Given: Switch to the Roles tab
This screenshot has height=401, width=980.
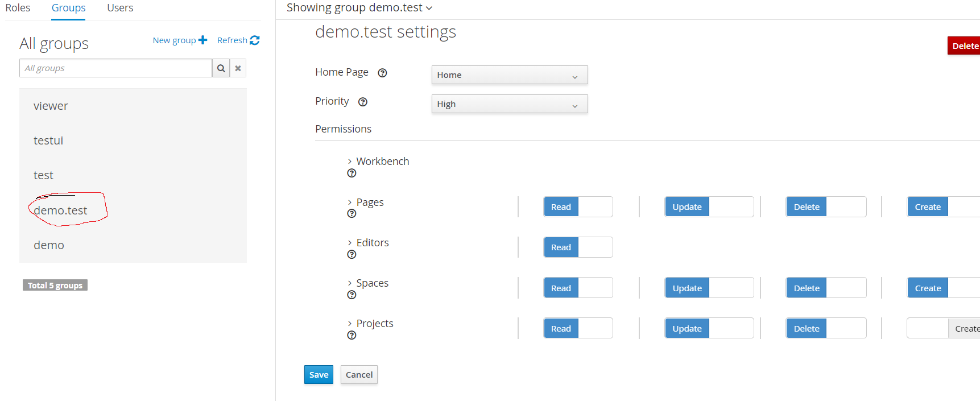Looking at the screenshot, I should [18, 8].
